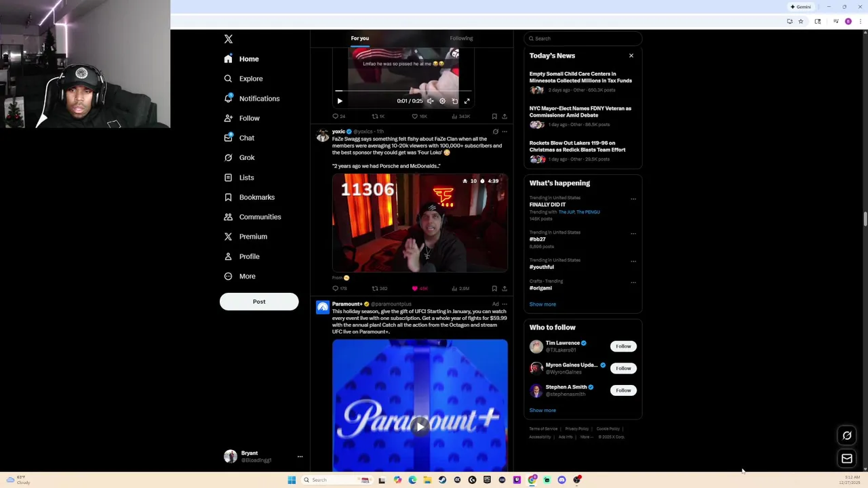This screenshot has height=488, width=868.
Task: Open more options for FINALLY DID IT trend
Action: 633,199
